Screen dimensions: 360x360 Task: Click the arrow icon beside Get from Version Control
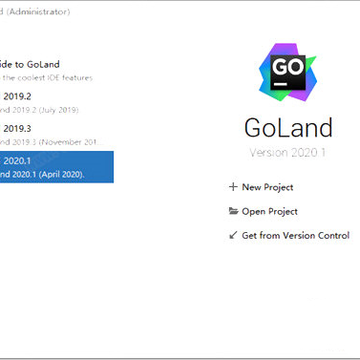click(x=233, y=235)
